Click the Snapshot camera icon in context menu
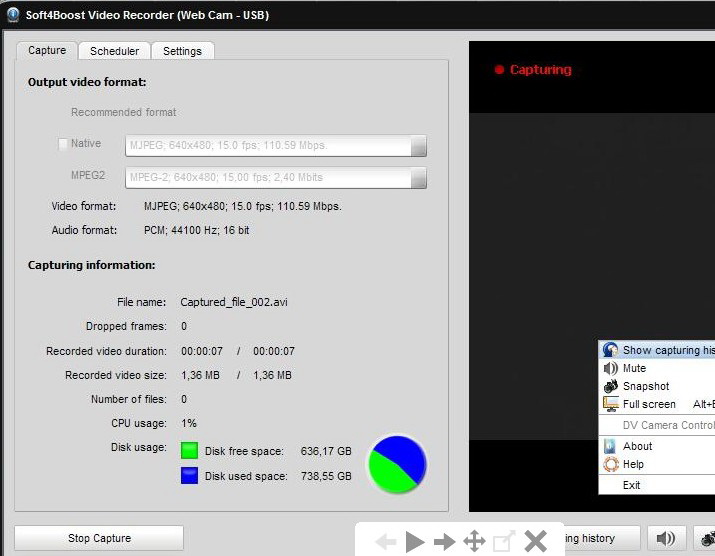Screen dimensions: 715x556 [611, 386]
